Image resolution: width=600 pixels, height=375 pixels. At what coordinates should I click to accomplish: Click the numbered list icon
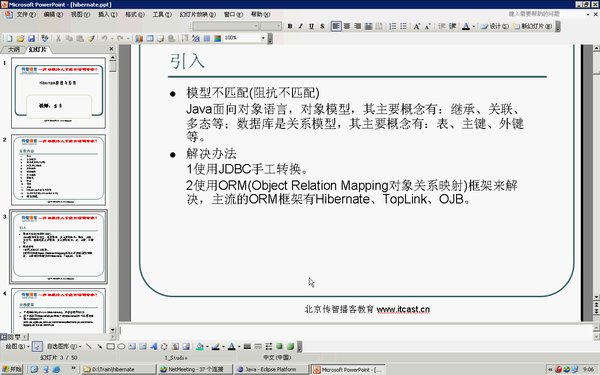[393, 26]
